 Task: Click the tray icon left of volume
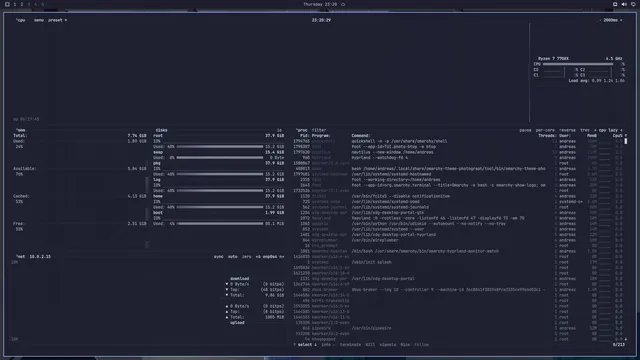click(615, 4)
